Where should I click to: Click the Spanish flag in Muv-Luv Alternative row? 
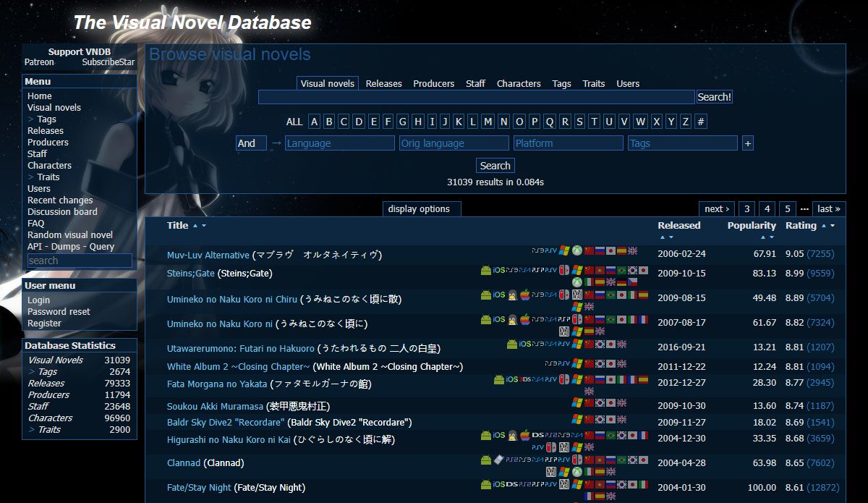pos(621,250)
